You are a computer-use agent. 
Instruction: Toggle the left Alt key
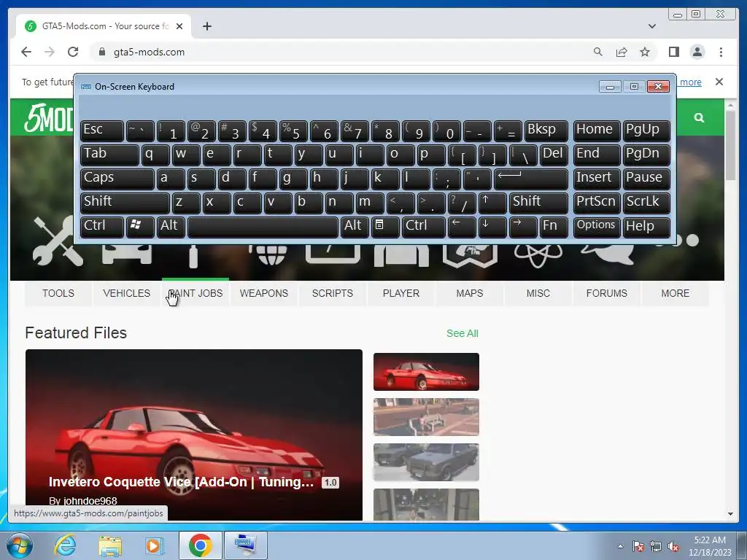(x=171, y=226)
